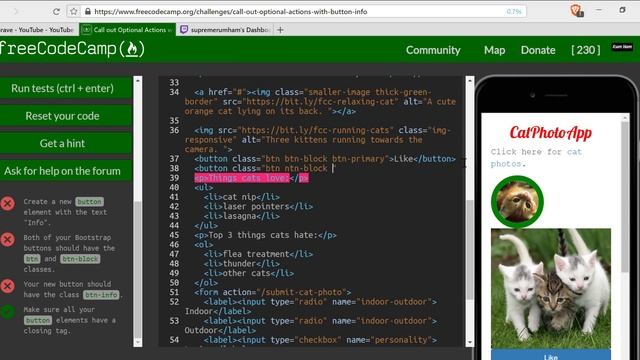The width and height of the screenshot is (640, 360).
Task: Click the down arrow of the instructions scrollbar
Action: (x=138, y=342)
